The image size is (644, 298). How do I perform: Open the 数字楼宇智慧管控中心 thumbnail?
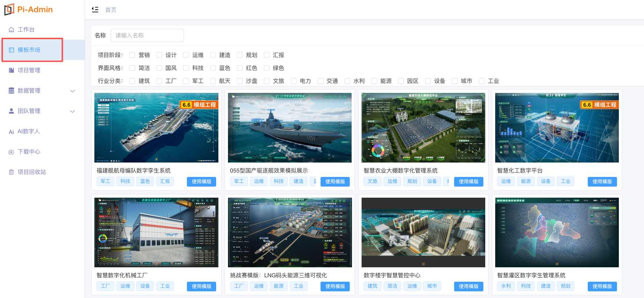pyautogui.click(x=423, y=232)
